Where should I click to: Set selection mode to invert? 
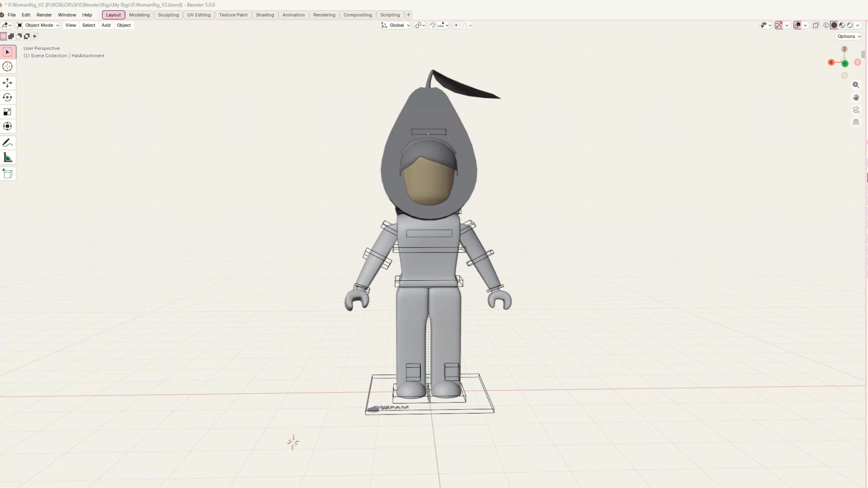[x=27, y=36]
